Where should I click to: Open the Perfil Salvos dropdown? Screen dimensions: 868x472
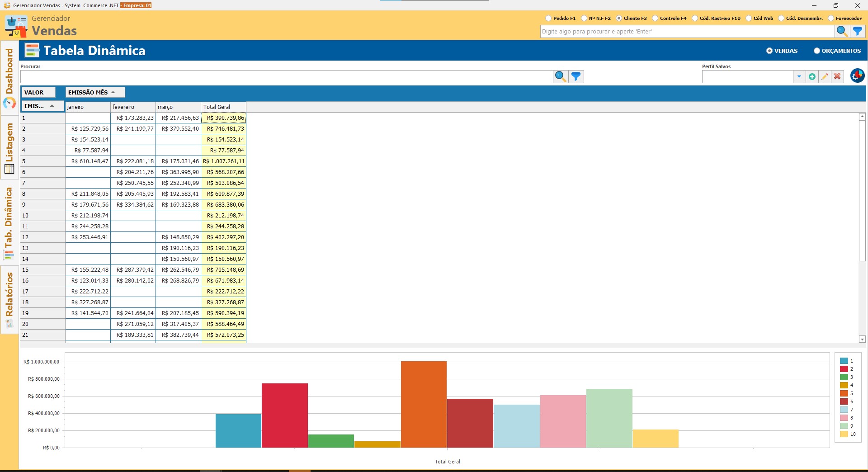click(799, 76)
